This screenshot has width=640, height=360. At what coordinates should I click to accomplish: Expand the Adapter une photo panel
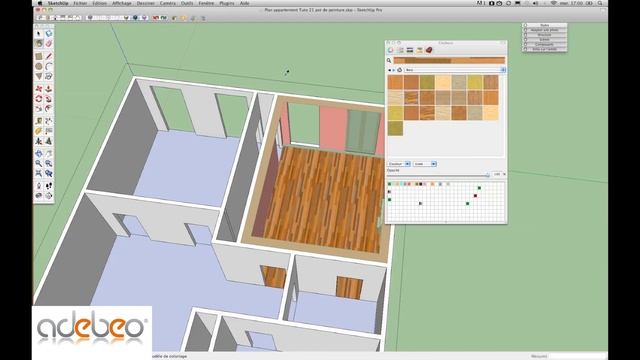545,30
